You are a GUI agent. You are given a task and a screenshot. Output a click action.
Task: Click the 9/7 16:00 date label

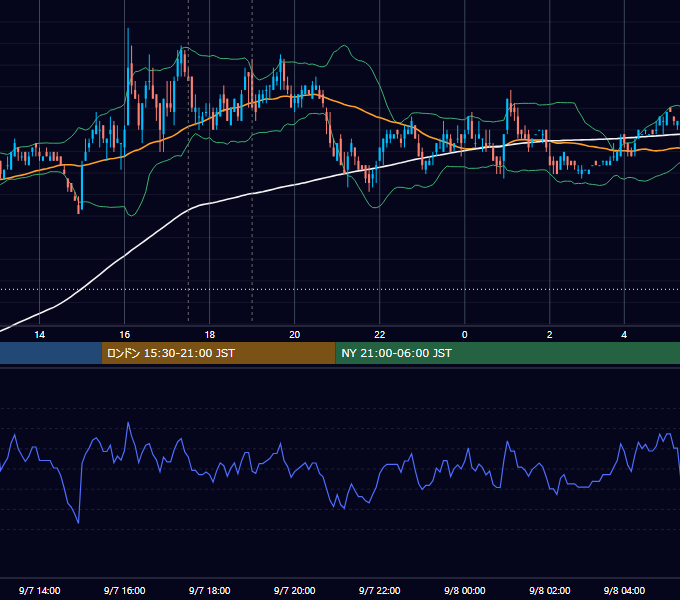coord(124,590)
